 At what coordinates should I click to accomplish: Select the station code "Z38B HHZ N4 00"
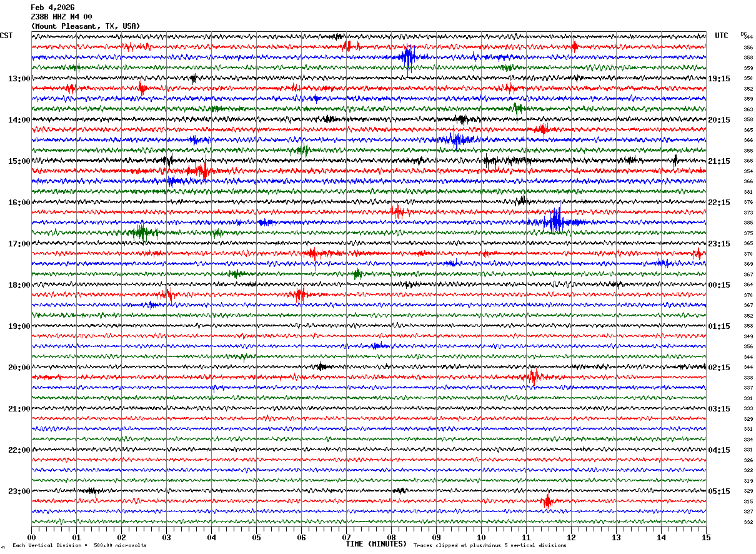click(61, 17)
